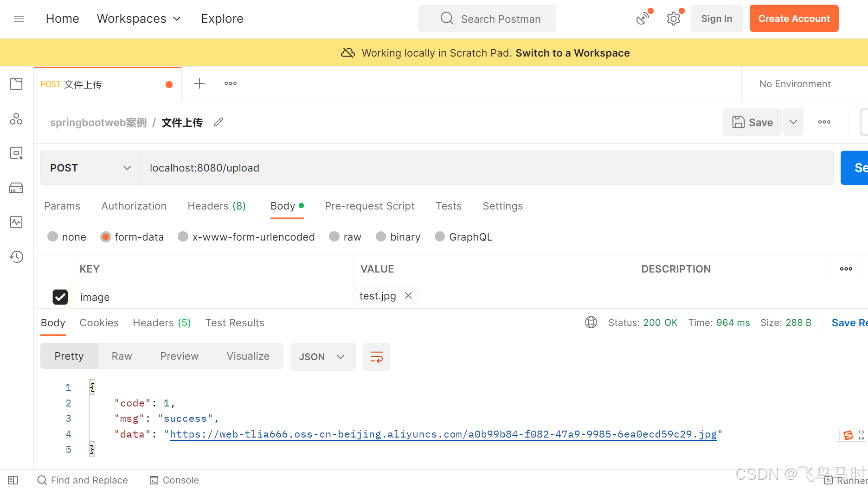The width and height of the screenshot is (868, 489).
Task: Open the Save options dropdown arrow
Action: pos(793,122)
